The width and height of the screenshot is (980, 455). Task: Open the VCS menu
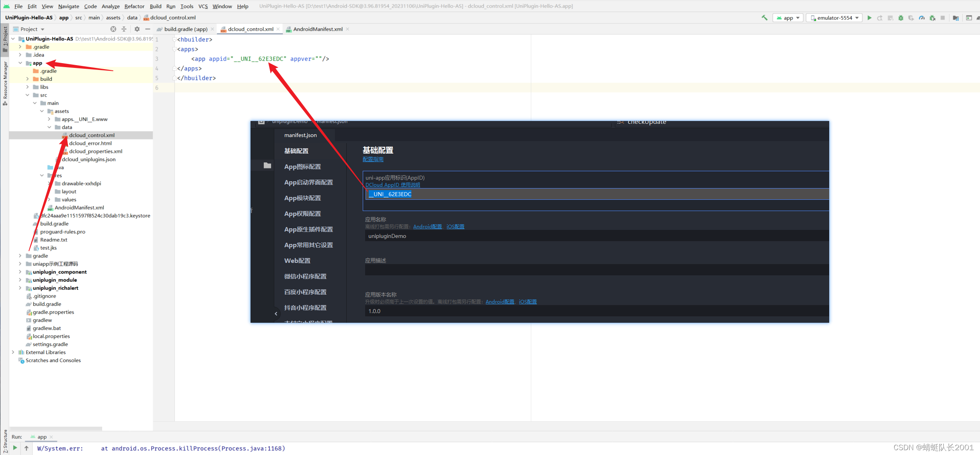click(x=203, y=6)
